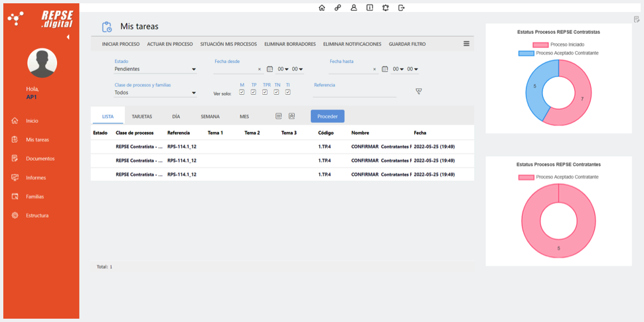Click the filter funnel icon

pos(418,91)
